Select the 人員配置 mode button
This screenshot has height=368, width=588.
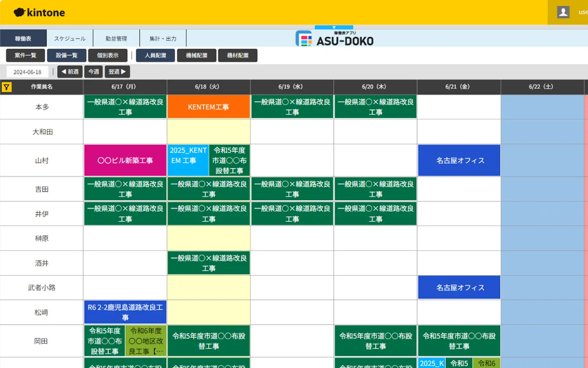tap(156, 56)
